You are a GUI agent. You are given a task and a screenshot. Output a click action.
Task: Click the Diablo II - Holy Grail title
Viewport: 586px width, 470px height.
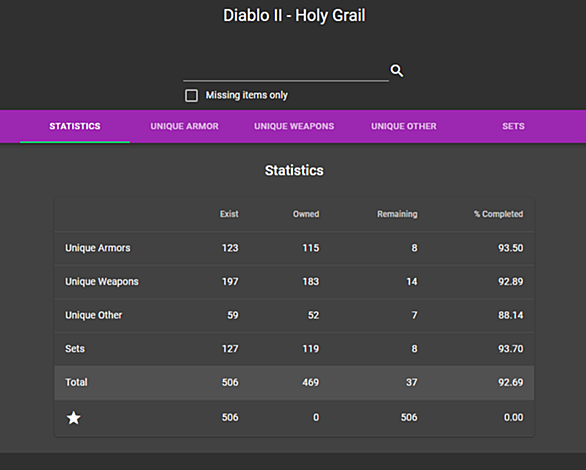pyautogui.click(x=294, y=16)
